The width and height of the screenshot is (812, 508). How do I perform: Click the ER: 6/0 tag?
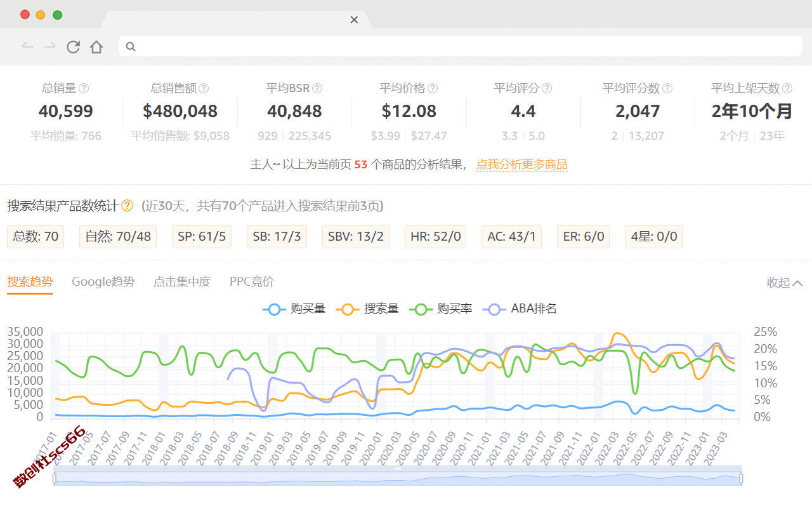pos(583,237)
